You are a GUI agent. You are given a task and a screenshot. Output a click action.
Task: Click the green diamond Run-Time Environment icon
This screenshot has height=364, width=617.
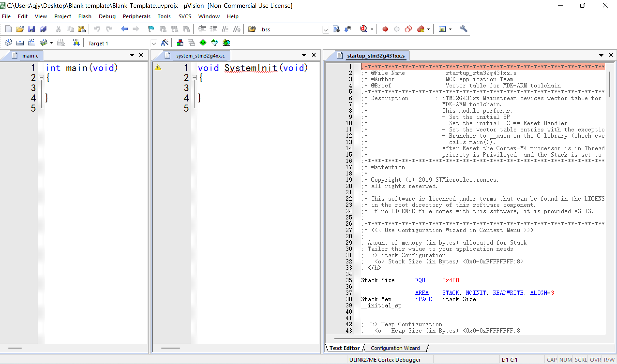[203, 43]
